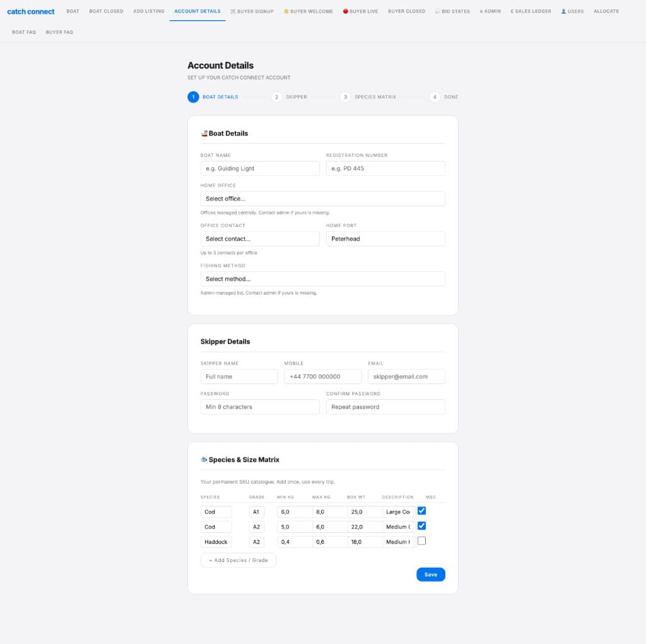
Task: Switch to the Boat Closed tab
Action: 105,11
